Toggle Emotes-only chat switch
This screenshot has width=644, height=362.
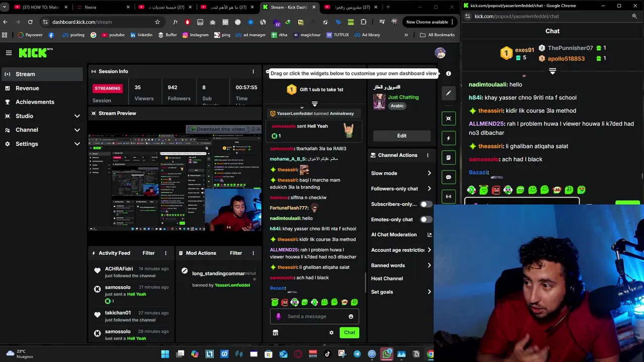[426, 220]
